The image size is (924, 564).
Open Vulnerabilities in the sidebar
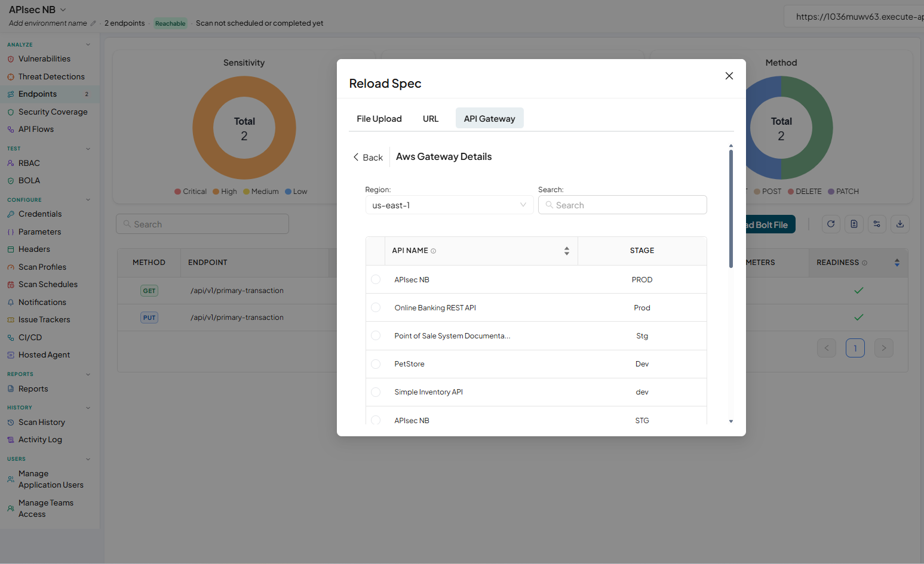[x=44, y=59]
